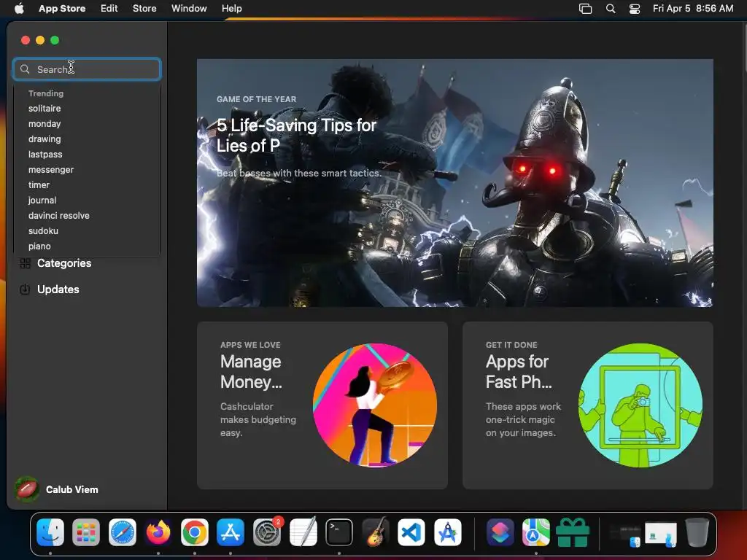The width and height of the screenshot is (747, 560).
Task: Restore the dark minimized window in Dock
Action: pos(624,534)
